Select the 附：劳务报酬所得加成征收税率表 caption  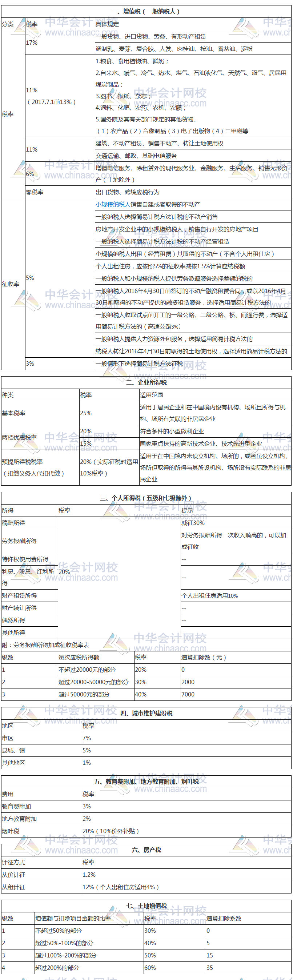46,645
